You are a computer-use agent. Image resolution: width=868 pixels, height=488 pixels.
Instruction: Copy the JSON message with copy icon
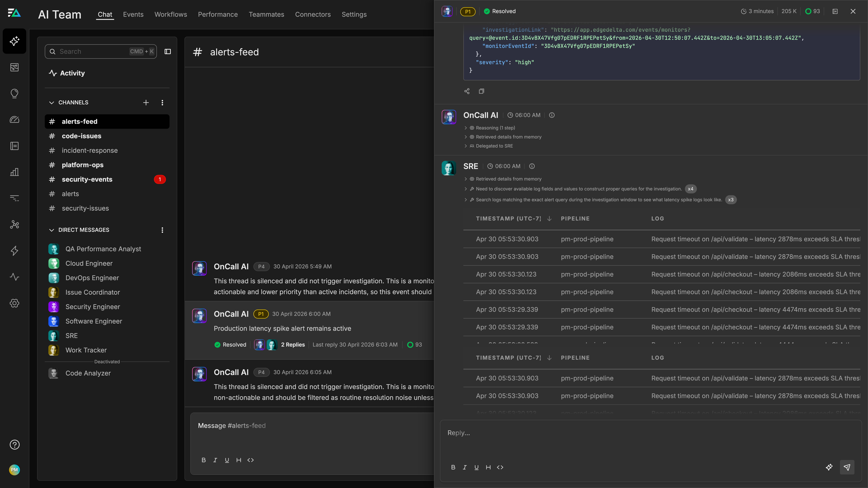pos(481,91)
